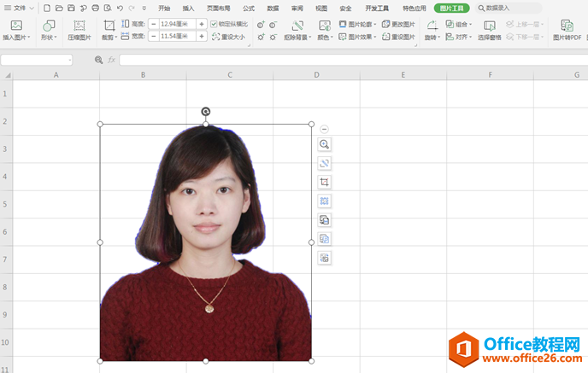Click the Change Picture (更改图片) button

(398, 24)
